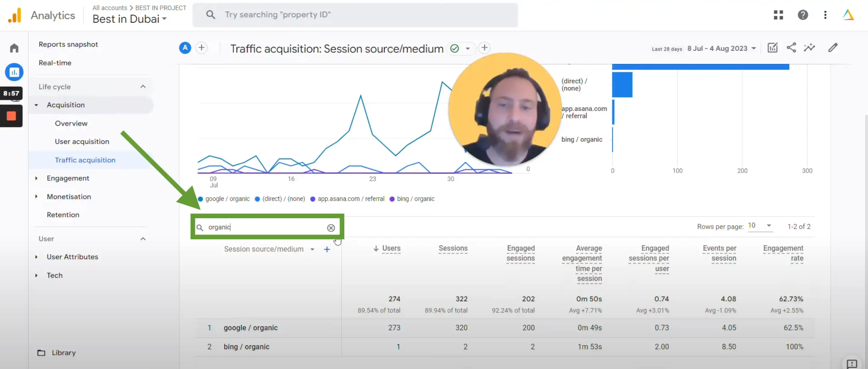868x369 pixels.
Task: Open feedback icon at bottom right corner
Action: coord(851,364)
